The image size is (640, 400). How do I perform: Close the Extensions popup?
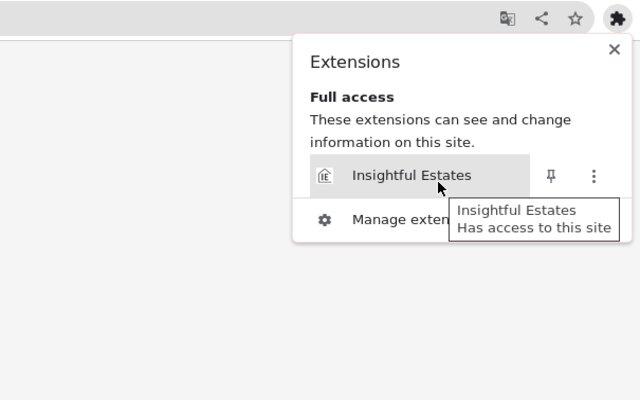pos(614,49)
